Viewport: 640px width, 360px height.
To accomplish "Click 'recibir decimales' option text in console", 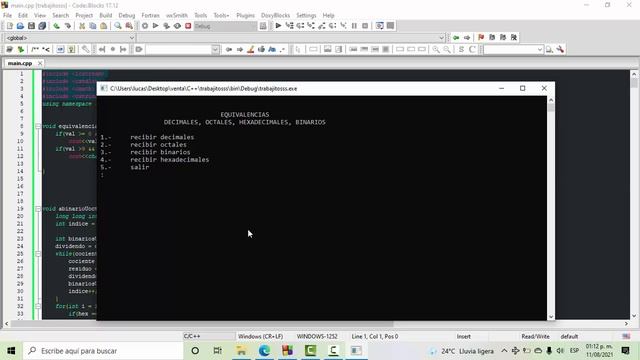I will 162,137.
